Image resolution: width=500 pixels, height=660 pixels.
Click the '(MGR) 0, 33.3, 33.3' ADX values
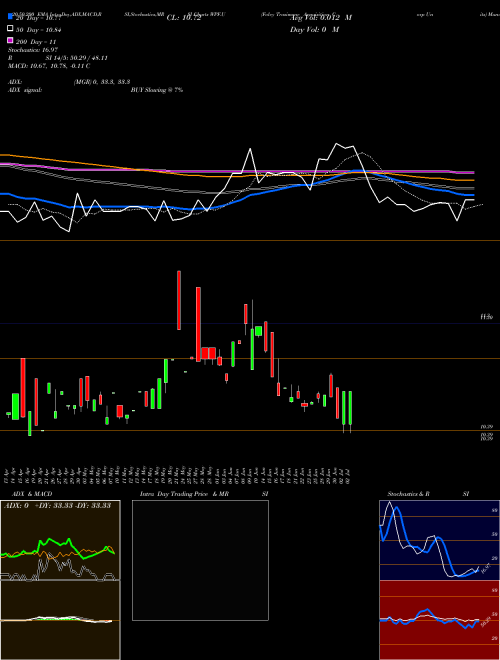(101, 82)
